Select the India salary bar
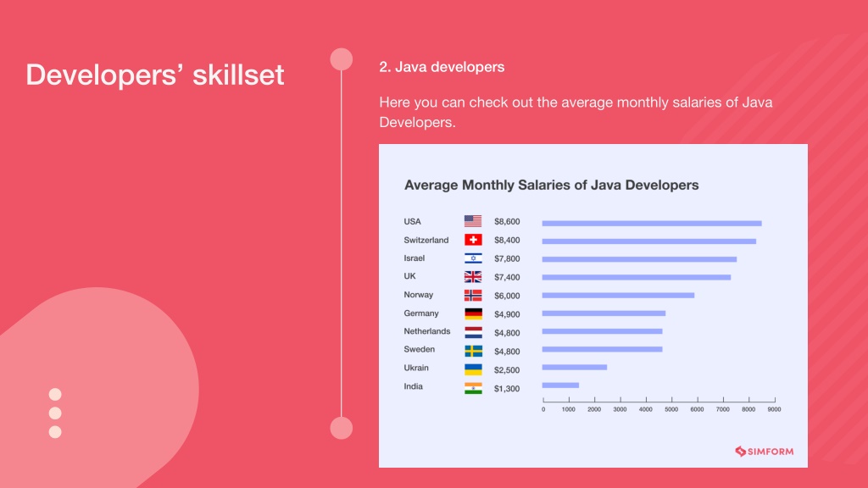868x488 pixels. coord(560,385)
